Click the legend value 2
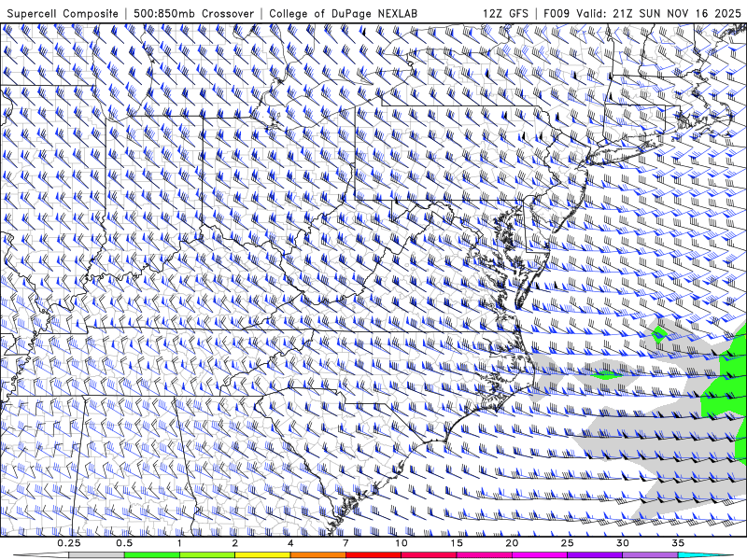The image size is (747, 560). 235,543
